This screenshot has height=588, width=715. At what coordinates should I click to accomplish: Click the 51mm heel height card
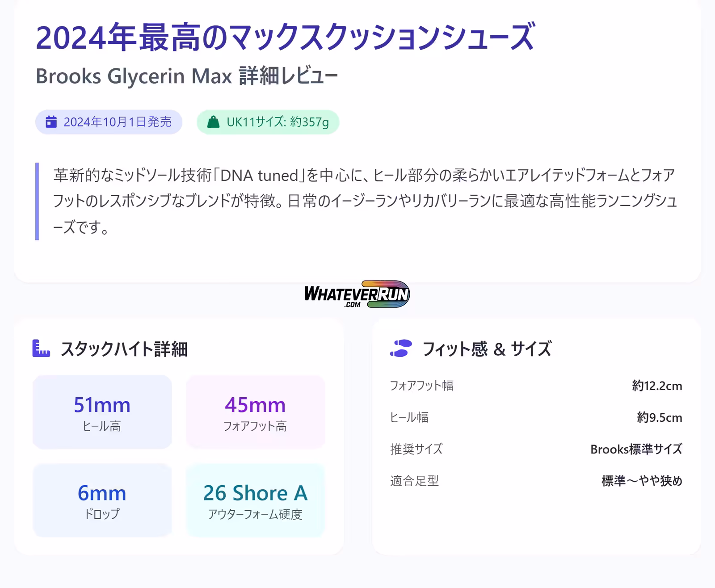coord(102,412)
